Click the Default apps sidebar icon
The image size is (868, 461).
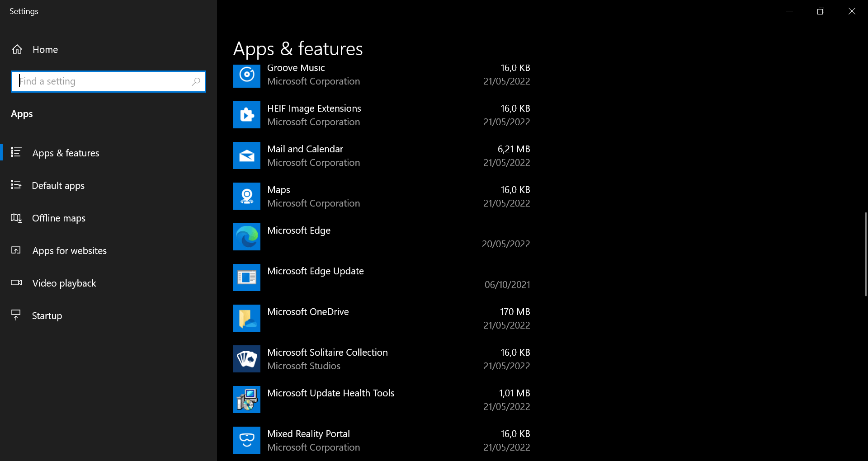pos(16,185)
